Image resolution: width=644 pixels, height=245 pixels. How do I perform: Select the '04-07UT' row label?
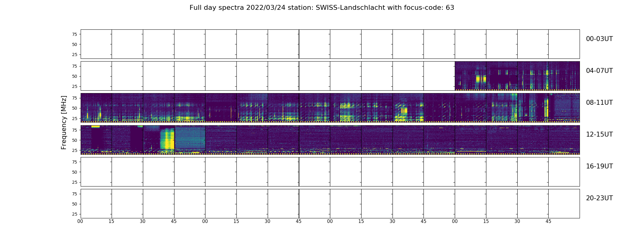pyautogui.click(x=599, y=71)
